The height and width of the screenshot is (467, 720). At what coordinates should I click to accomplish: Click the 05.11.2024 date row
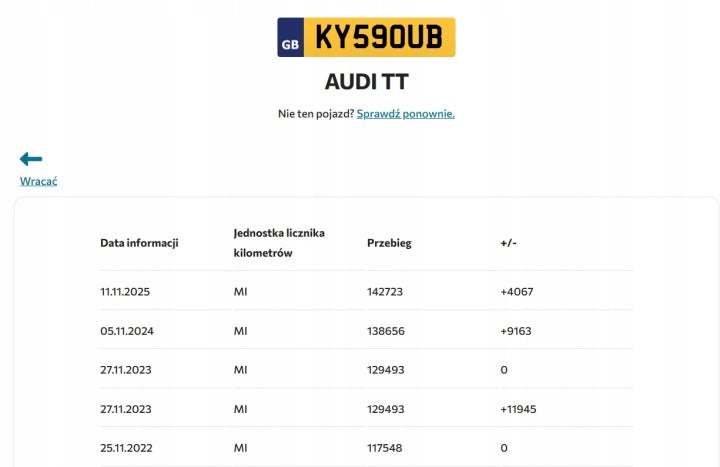366,331
